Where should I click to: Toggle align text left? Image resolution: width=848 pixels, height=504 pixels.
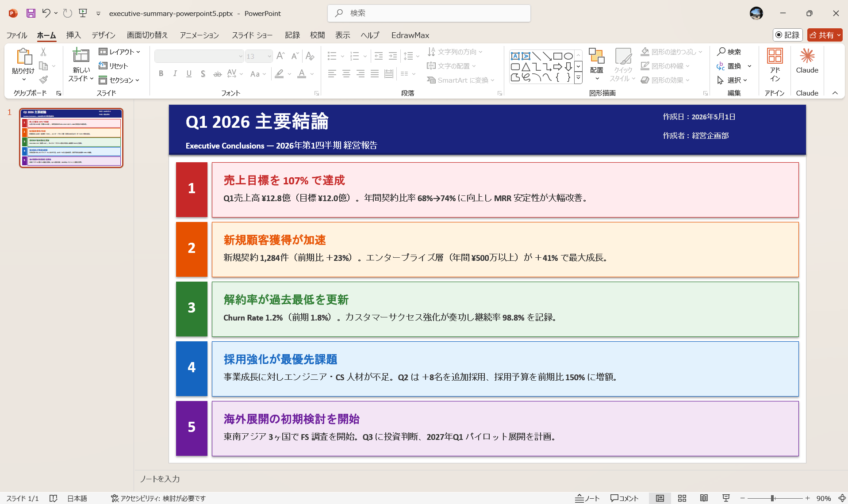[x=332, y=74]
